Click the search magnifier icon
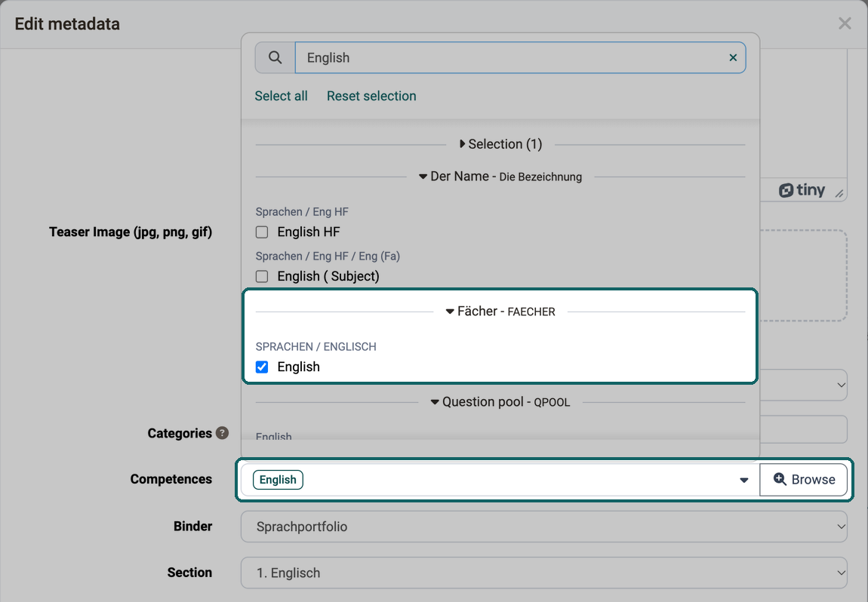868x602 pixels. (275, 57)
